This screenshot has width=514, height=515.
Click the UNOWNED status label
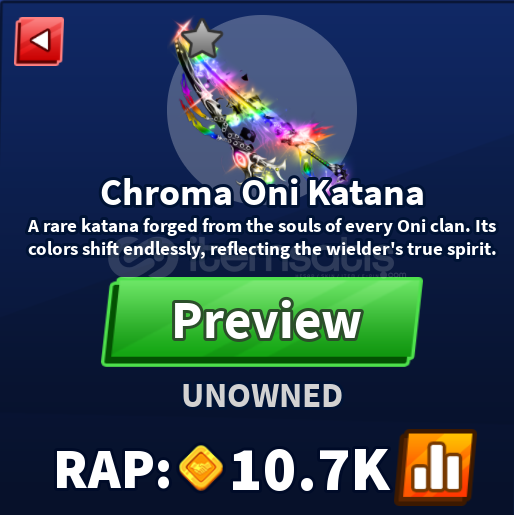click(262, 395)
